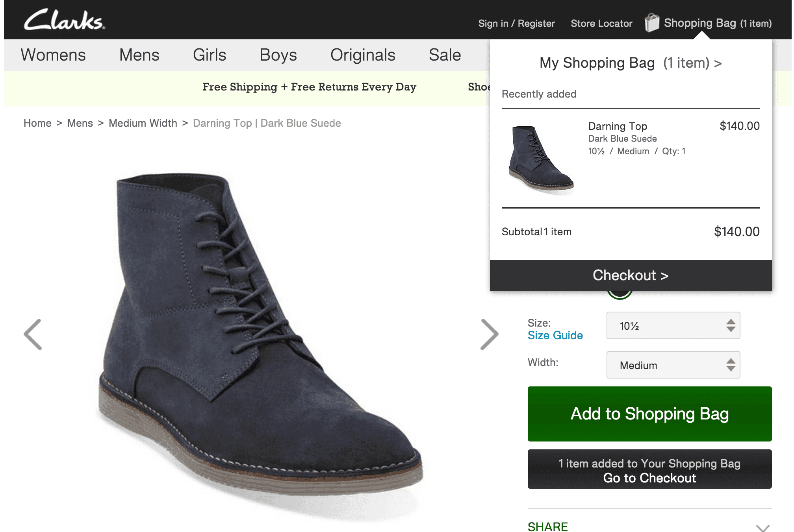Click Add to Shopping Bag
The image size is (794, 532).
pyautogui.click(x=649, y=414)
